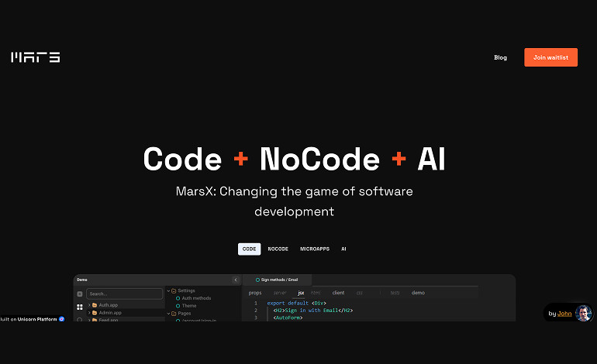Open the Blog link

click(x=500, y=57)
